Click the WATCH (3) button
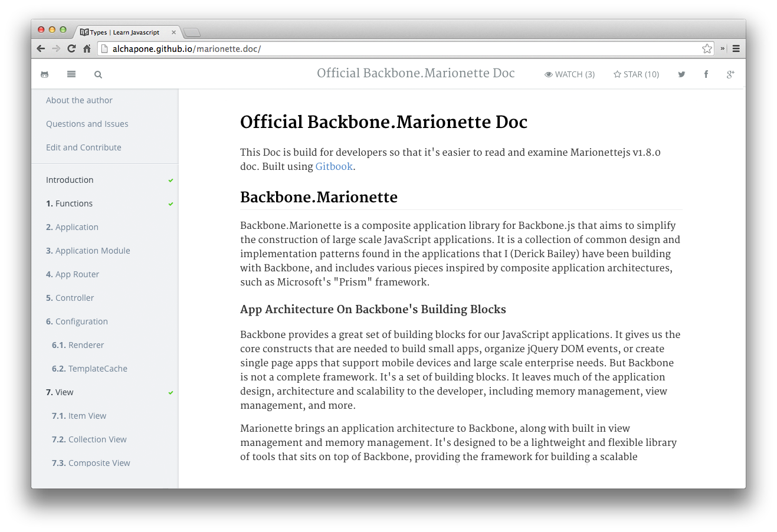The image size is (777, 532). (x=569, y=74)
